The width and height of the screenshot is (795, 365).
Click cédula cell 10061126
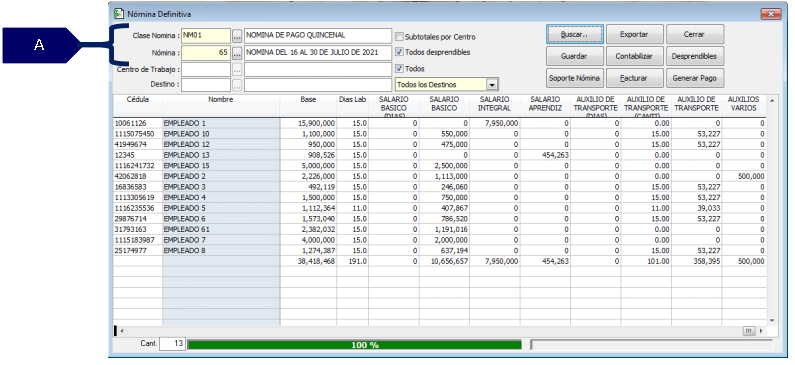coord(138,123)
